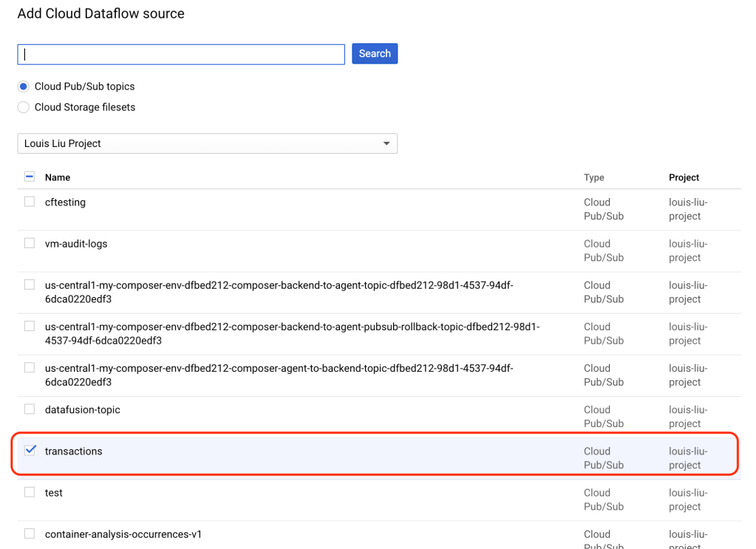This screenshot has width=756, height=549.
Task: Uncheck the transactions topic checkbox
Action: 30,450
